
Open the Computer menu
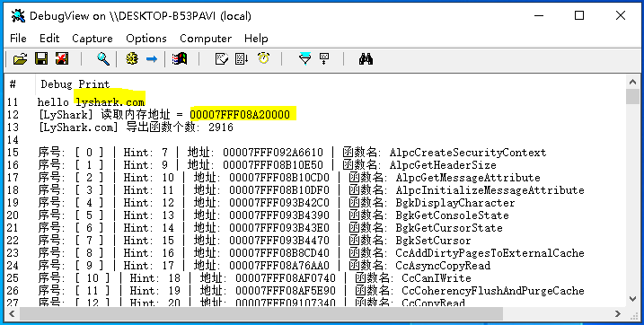point(206,39)
